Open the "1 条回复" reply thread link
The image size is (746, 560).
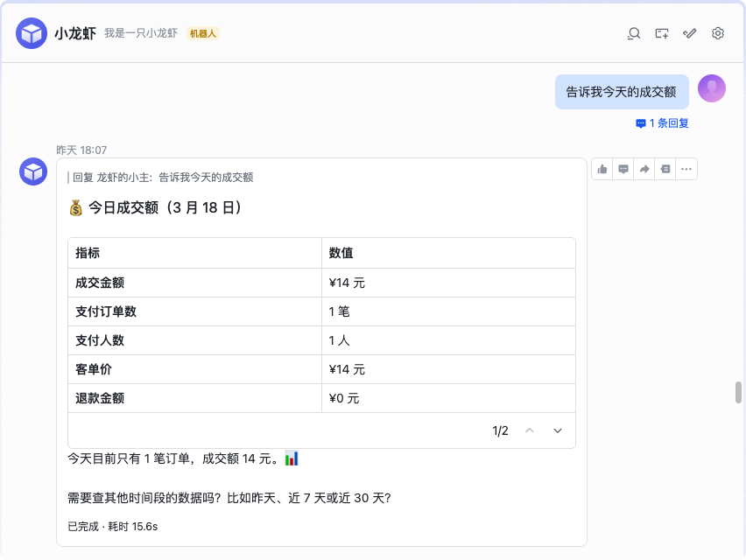pos(662,123)
